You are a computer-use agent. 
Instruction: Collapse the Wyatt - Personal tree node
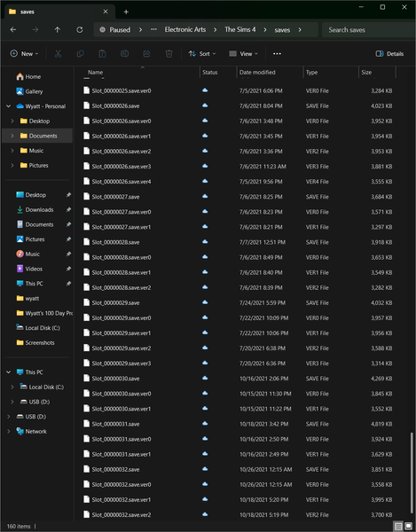click(9, 106)
